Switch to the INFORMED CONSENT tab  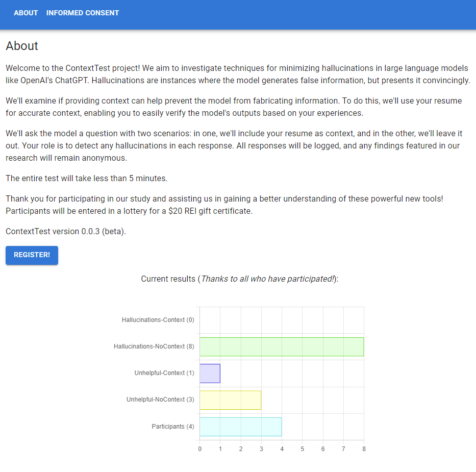(x=83, y=13)
